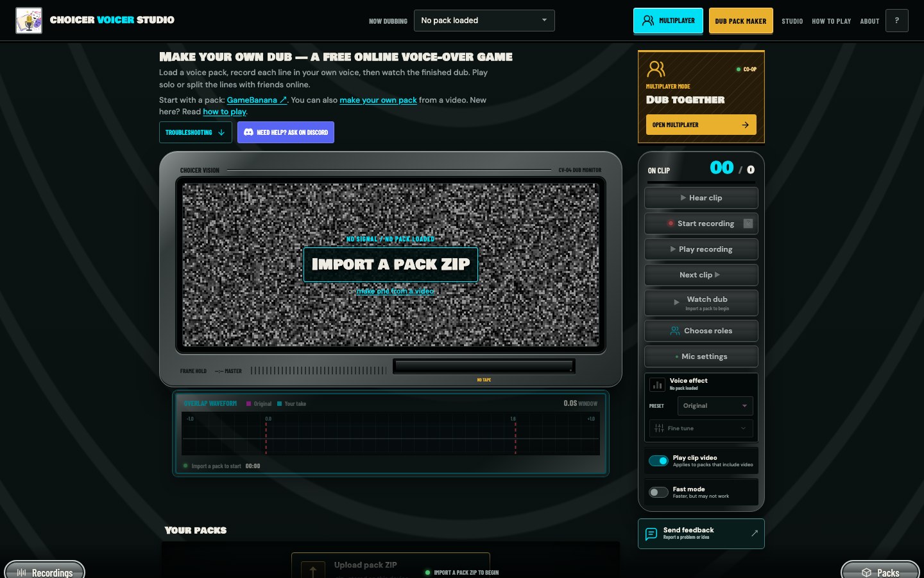Screen dimensions: 924x578
Task: Click the Choose roles people icon
Action: pyautogui.click(x=675, y=331)
